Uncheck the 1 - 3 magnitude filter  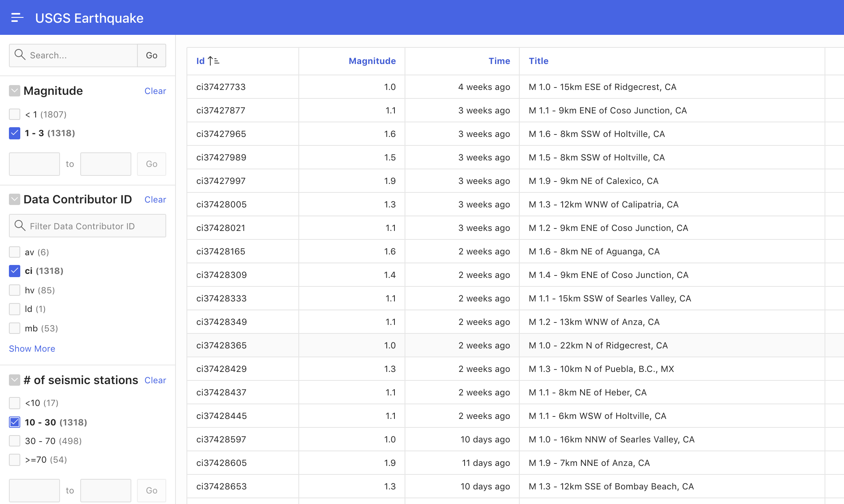[x=14, y=133]
